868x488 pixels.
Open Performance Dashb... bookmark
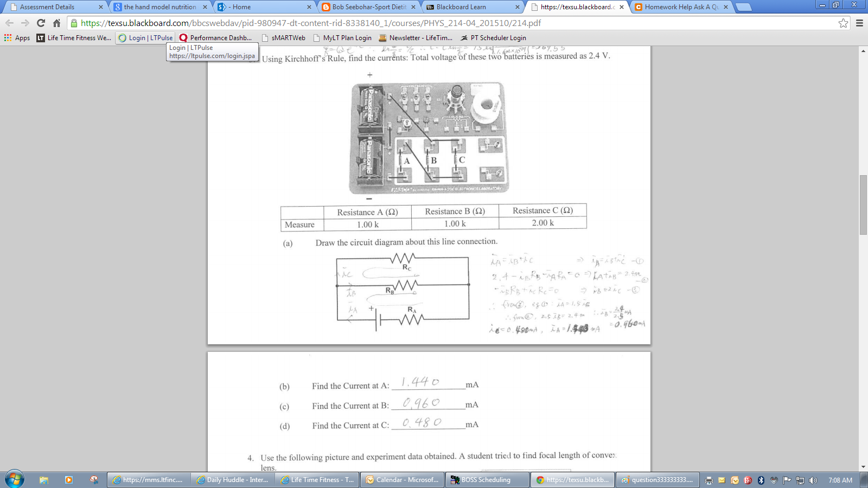pyautogui.click(x=216, y=38)
